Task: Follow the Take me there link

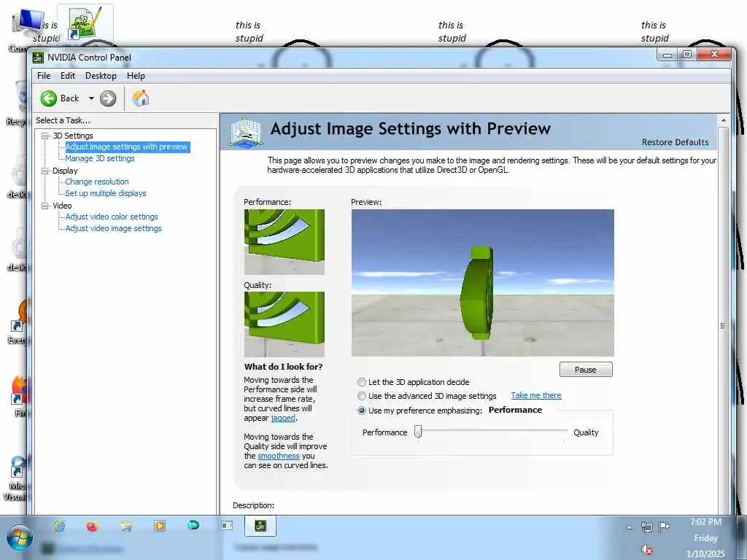Action: click(x=536, y=395)
